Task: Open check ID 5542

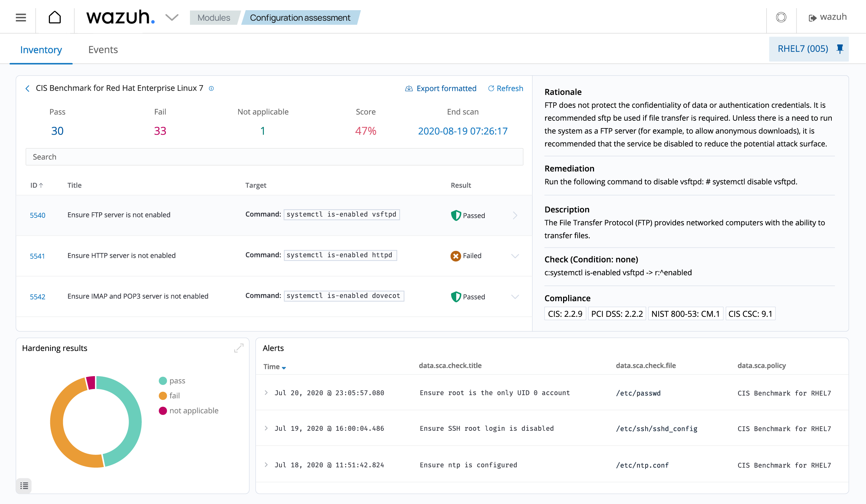Action: [37, 296]
